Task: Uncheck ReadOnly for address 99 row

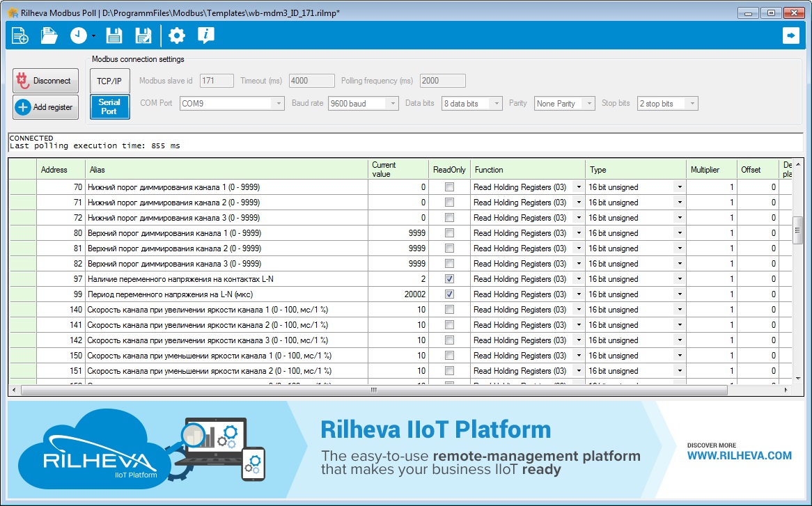Action: [x=449, y=294]
